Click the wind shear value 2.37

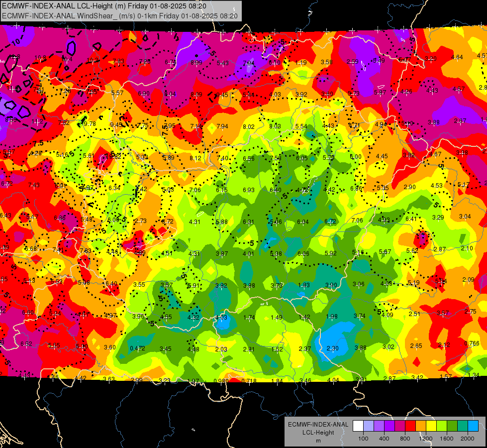[x=304, y=348]
